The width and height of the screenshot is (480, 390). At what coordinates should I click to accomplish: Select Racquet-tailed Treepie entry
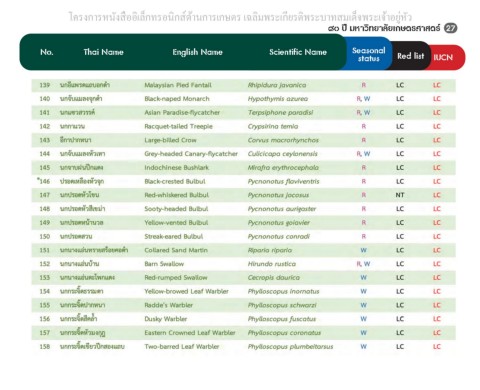pyautogui.click(x=178, y=126)
